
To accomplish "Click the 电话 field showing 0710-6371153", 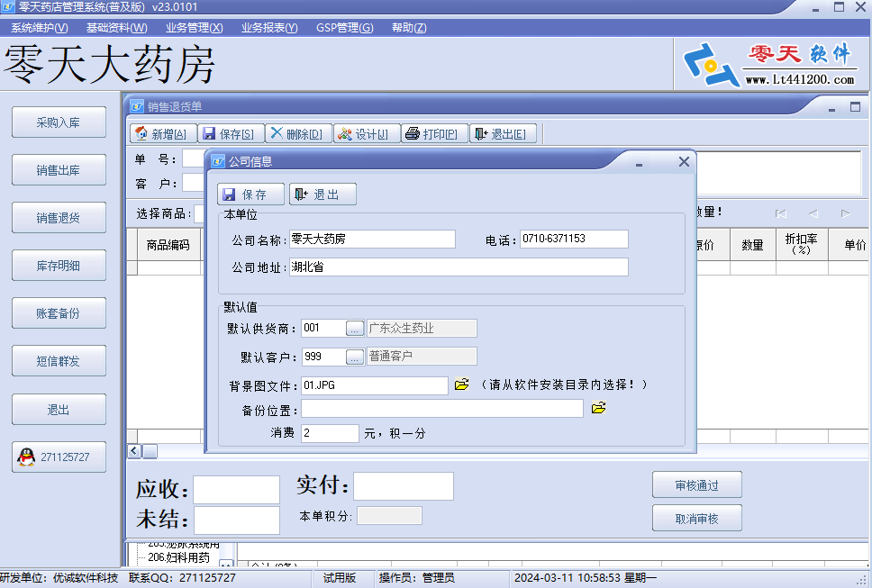I will pyautogui.click(x=574, y=239).
